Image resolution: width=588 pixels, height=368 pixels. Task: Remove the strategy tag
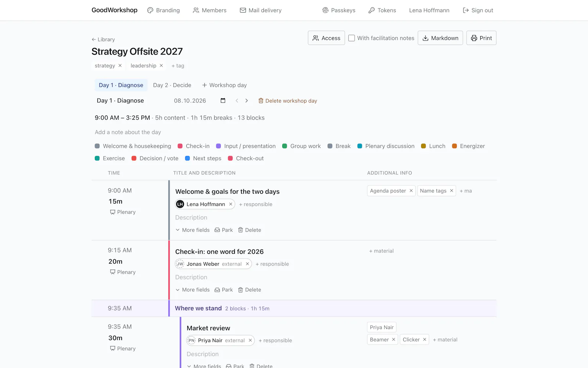pos(120,66)
